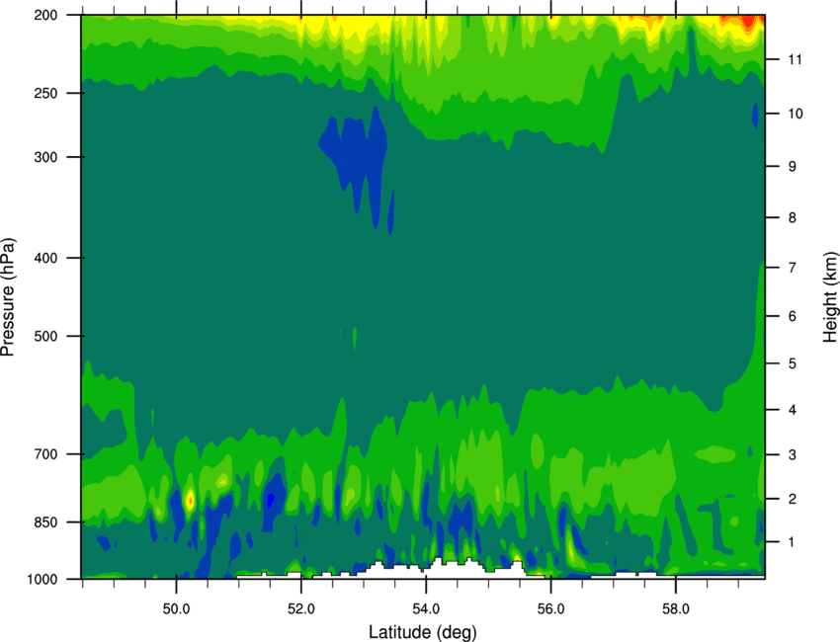The height and width of the screenshot is (642, 840).
Task: Click the 4 km height label
Action: pyautogui.click(x=793, y=410)
